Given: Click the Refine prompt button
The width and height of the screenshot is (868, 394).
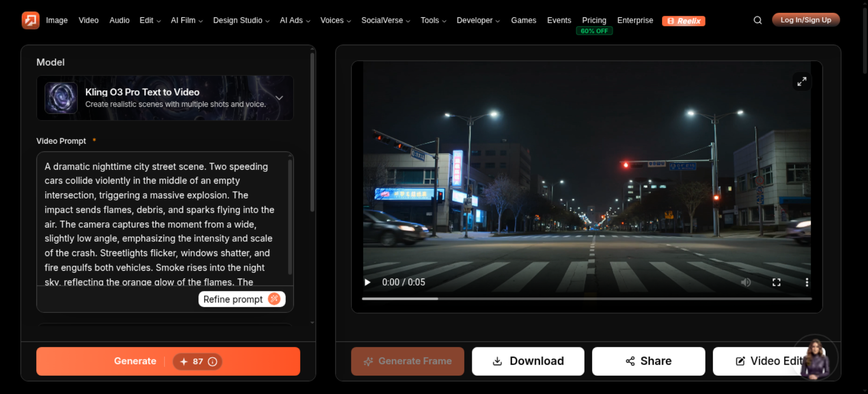Looking at the screenshot, I should click(242, 299).
